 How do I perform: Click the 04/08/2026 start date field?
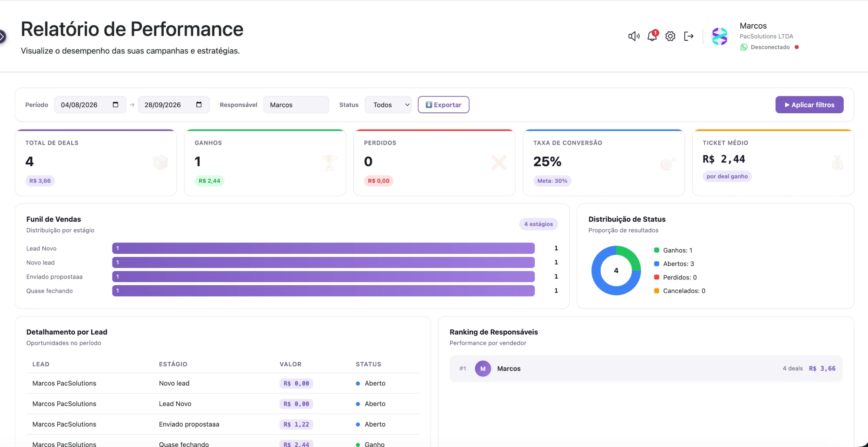(x=90, y=105)
